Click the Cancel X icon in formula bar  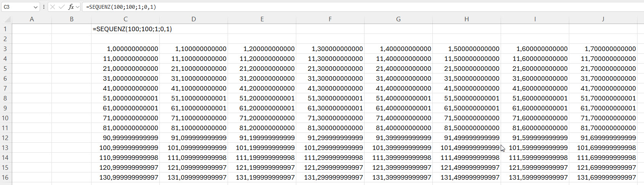(x=53, y=7)
